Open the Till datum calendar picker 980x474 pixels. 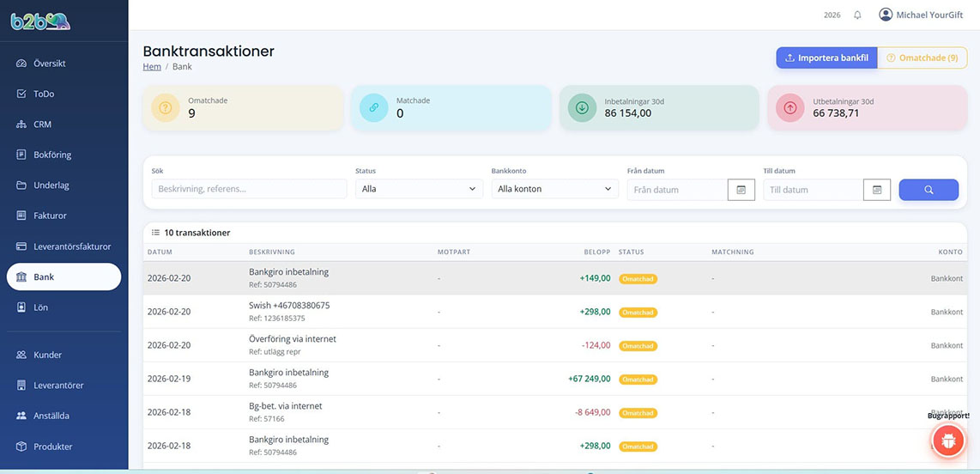pyautogui.click(x=876, y=190)
